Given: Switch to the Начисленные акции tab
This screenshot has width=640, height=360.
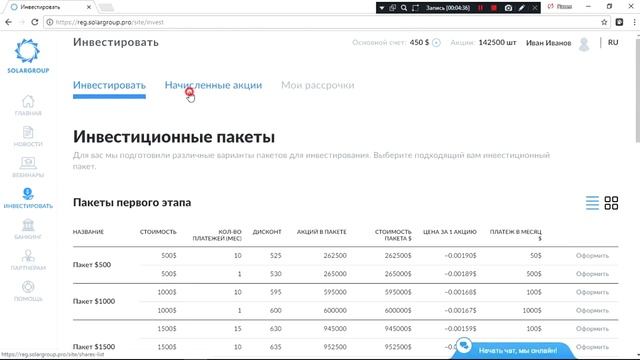Looking at the screenshot, I should (213, 85).
